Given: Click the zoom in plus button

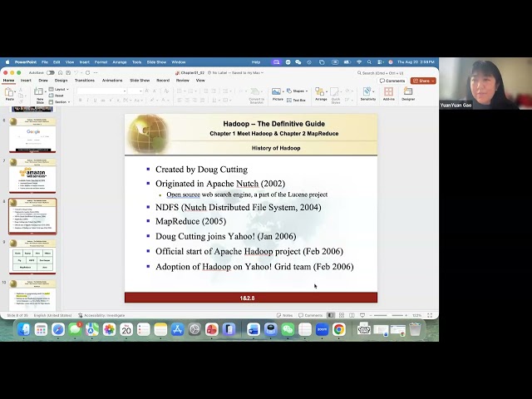Looking at the screenshot, I should (406, 315).
